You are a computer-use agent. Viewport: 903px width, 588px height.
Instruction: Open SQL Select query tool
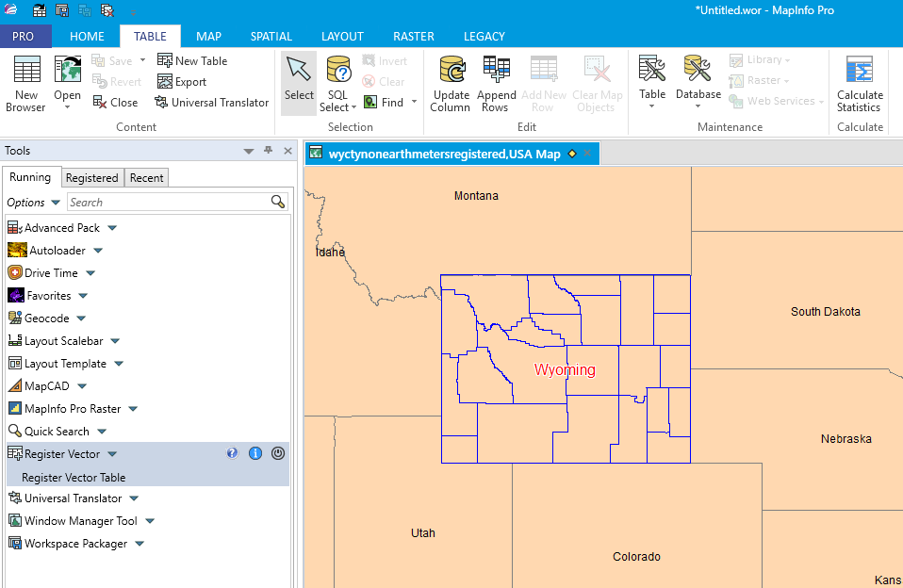pyautogui.click(x=338, y=84)
